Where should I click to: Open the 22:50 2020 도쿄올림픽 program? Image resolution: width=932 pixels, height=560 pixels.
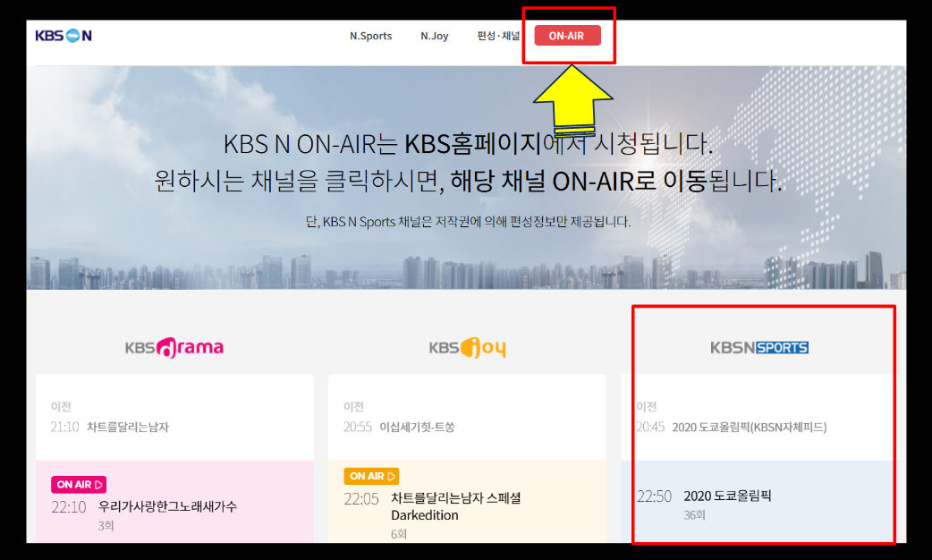click(727, 496)
